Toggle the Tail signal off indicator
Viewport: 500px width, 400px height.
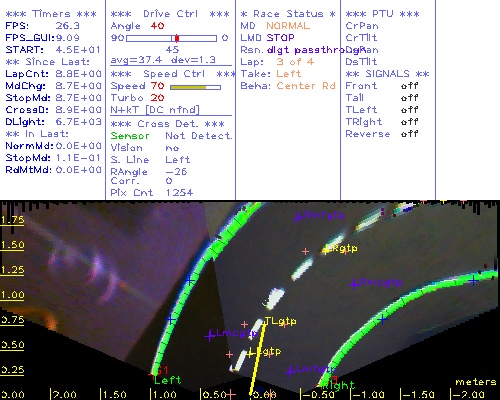point(409,98)
